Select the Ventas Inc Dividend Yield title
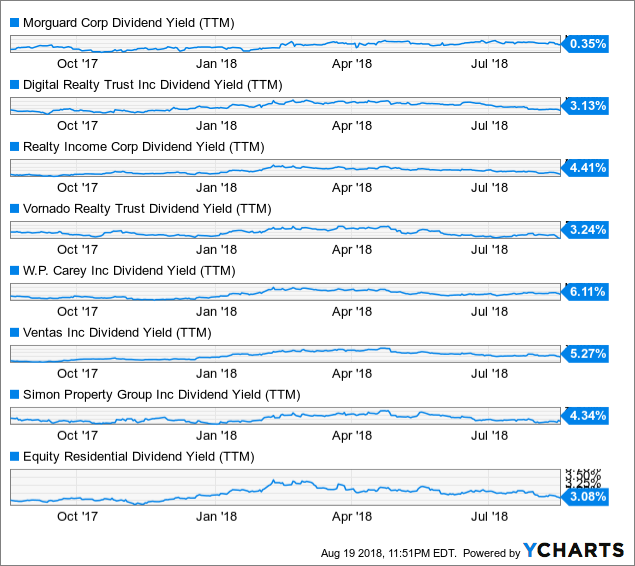 pyautogui.click(x=117, y=333)
